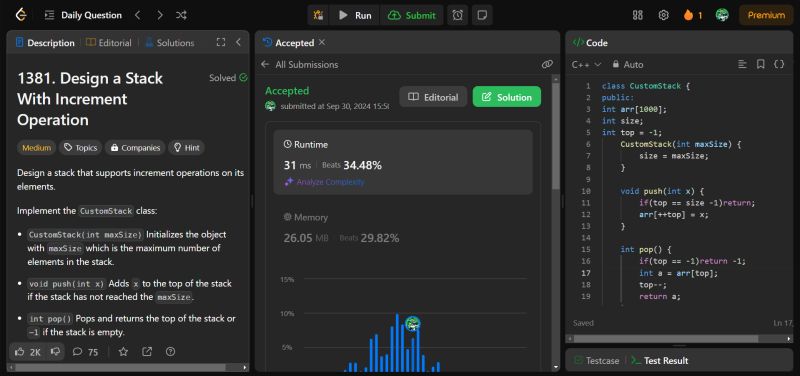Collapse the description panel chevron

(x=238, y=42)
